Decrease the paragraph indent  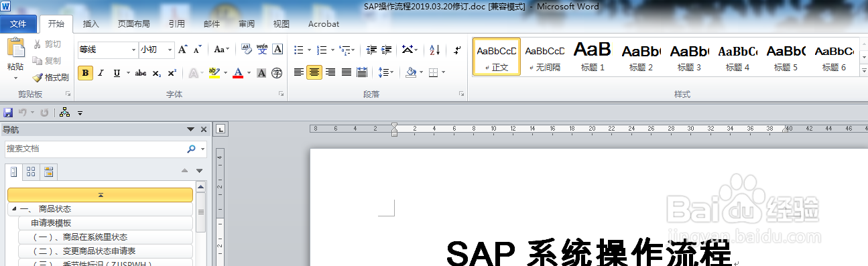(x=371, y=50)
